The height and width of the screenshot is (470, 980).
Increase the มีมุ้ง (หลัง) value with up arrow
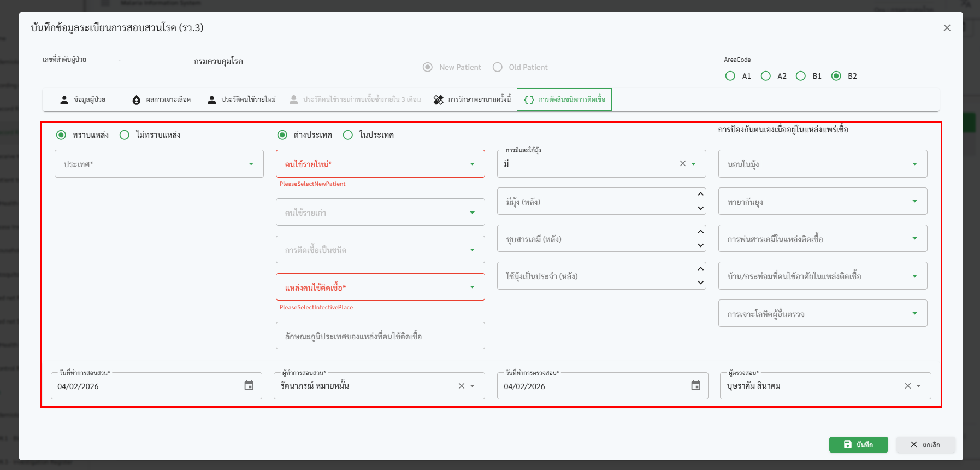(x=700, y=194)
